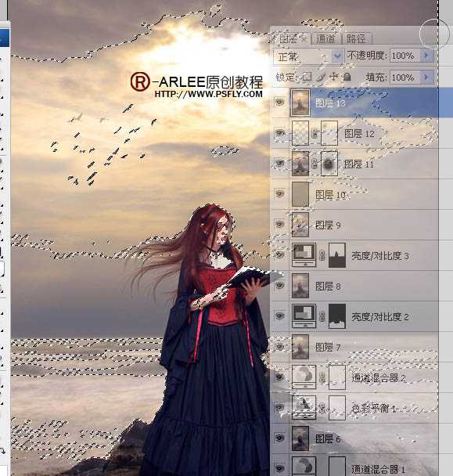This screenshot has height=476, width=453.
Task: Toggle lock image pixels brush icon
Action: (x=321, y=77)
